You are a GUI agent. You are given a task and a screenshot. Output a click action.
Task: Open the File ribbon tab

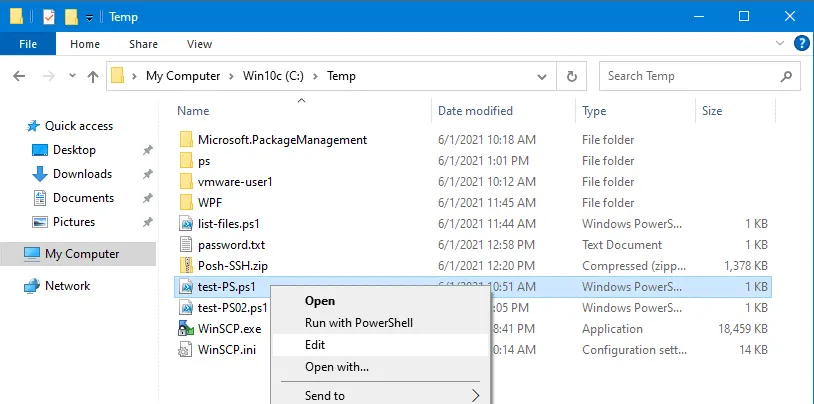[28, 44]
